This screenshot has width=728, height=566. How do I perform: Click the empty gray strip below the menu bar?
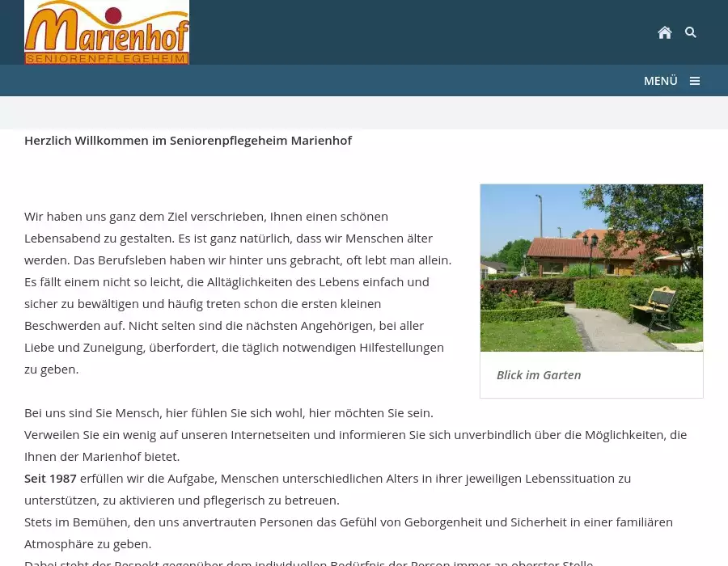coord(364,112)
